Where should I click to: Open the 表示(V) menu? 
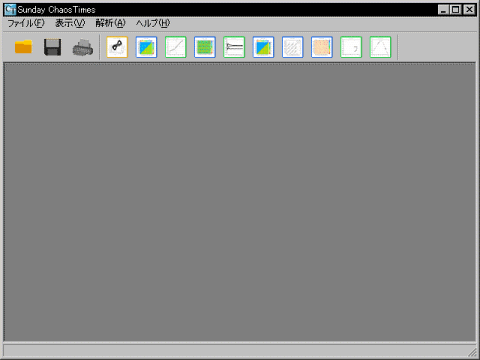(70, 23)
